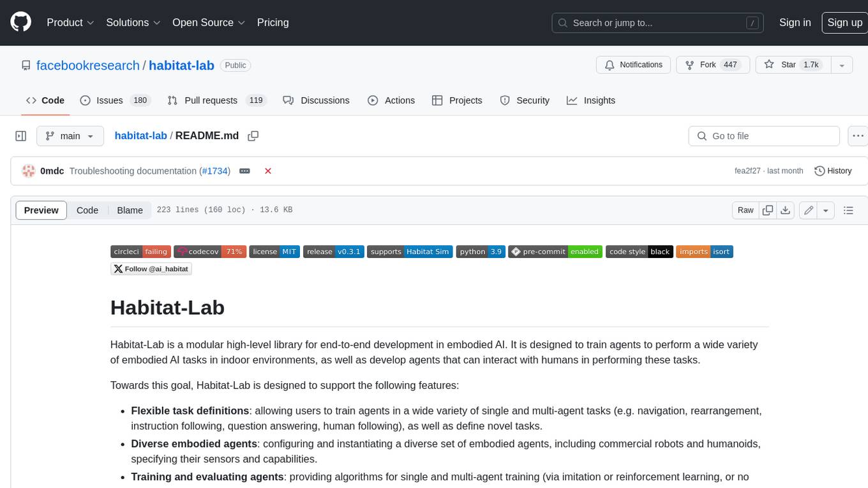
Task: Star the habitat-lab repository
Action: (792, 65)
